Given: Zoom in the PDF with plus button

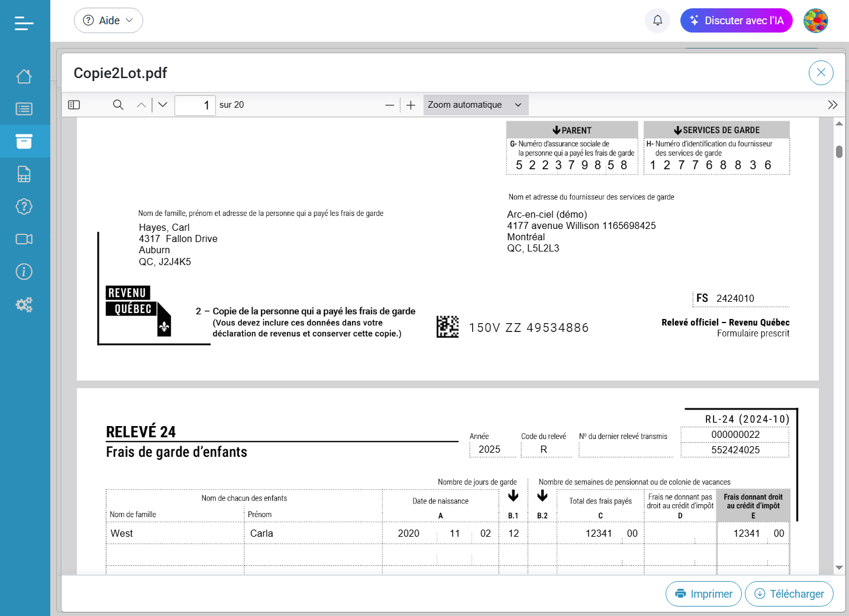Looking at the screenshot, I should point(411,105).
